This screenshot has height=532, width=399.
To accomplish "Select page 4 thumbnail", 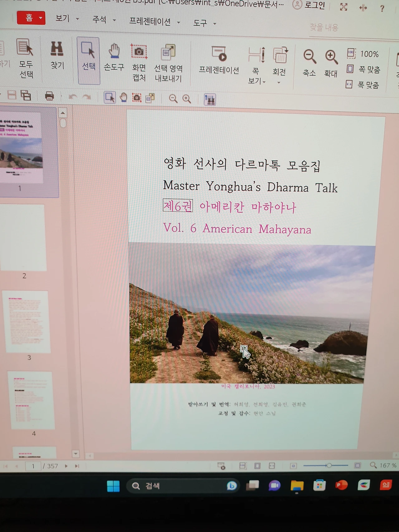I will (x=31, y=400).
